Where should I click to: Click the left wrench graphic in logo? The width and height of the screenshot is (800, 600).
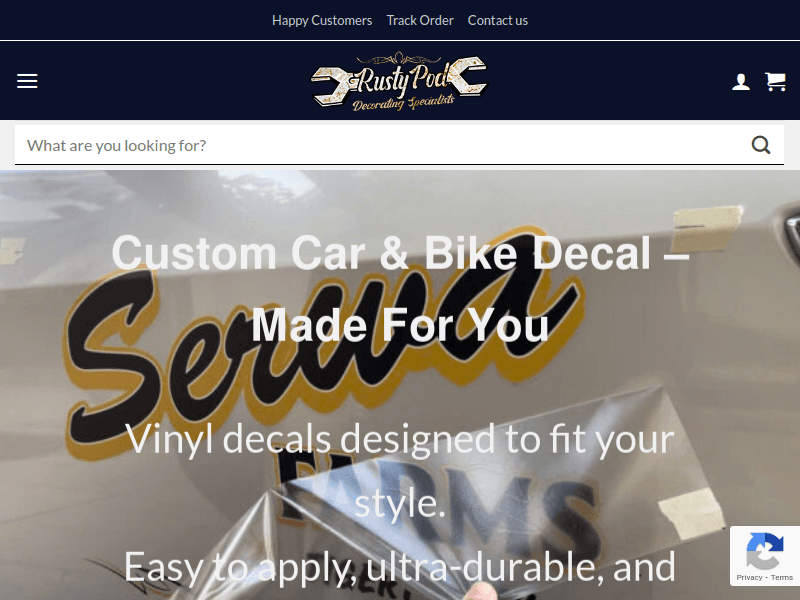(332, 87)
